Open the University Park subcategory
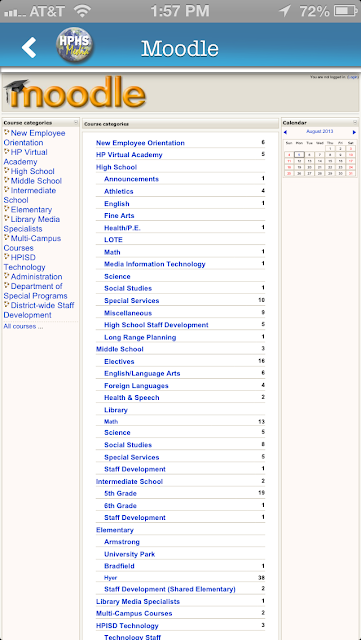 click(129, 554)
